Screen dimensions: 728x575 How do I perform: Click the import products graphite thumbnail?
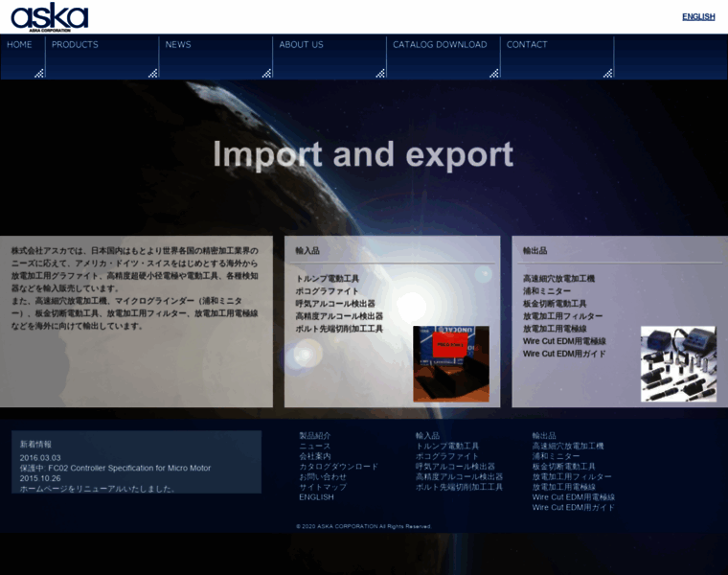coord(451,363)
